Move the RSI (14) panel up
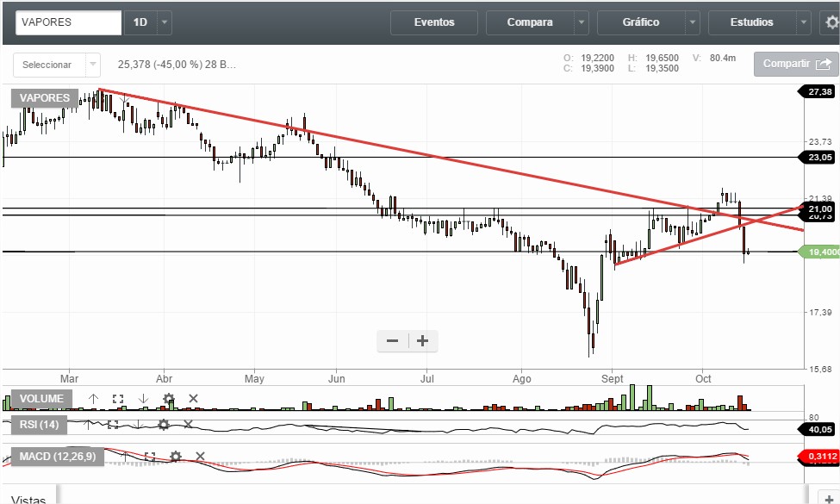This screenshot has height=504, width=840. tap(88, 425)
